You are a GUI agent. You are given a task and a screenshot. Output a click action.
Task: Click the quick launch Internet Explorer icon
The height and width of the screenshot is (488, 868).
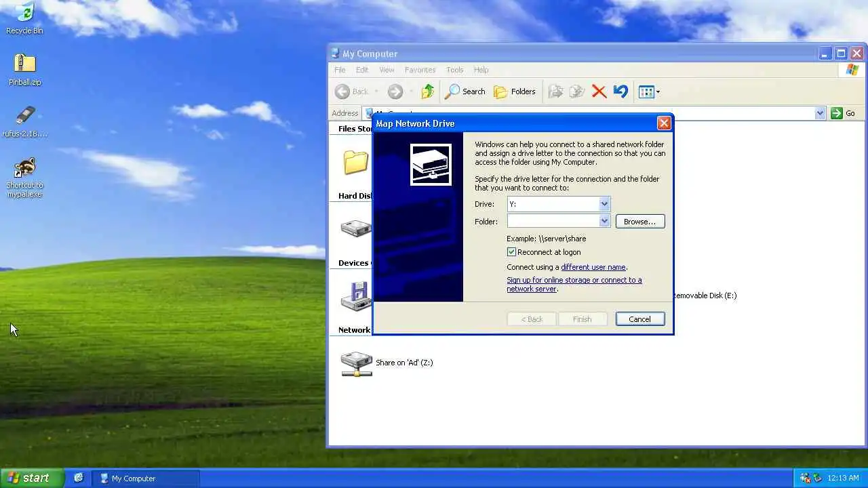[x=79, y=478]
